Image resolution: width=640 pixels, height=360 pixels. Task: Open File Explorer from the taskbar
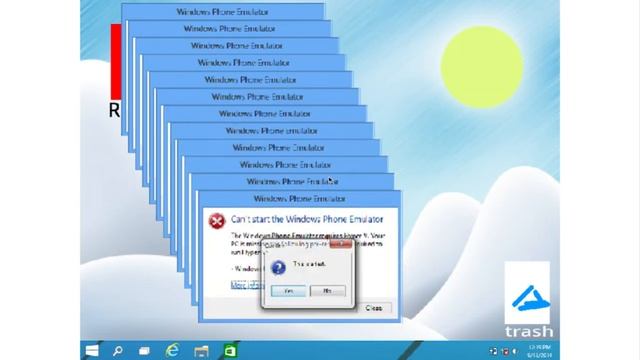[x=201, y=351]
